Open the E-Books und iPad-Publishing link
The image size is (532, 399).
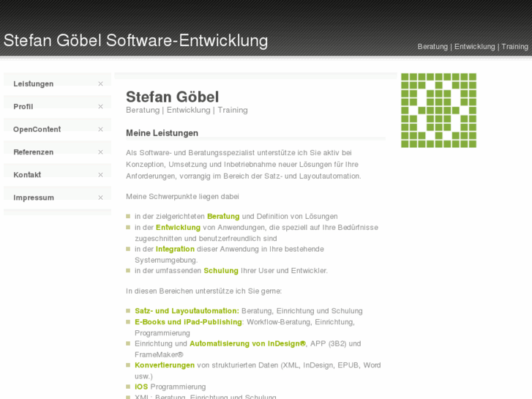click(x=188, y=322)
